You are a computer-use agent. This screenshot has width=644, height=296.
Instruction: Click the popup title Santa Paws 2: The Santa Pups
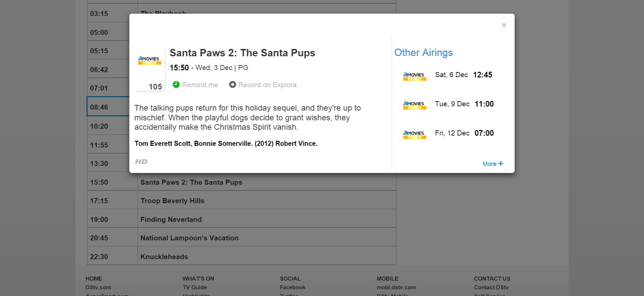click(x=242, y=53)
